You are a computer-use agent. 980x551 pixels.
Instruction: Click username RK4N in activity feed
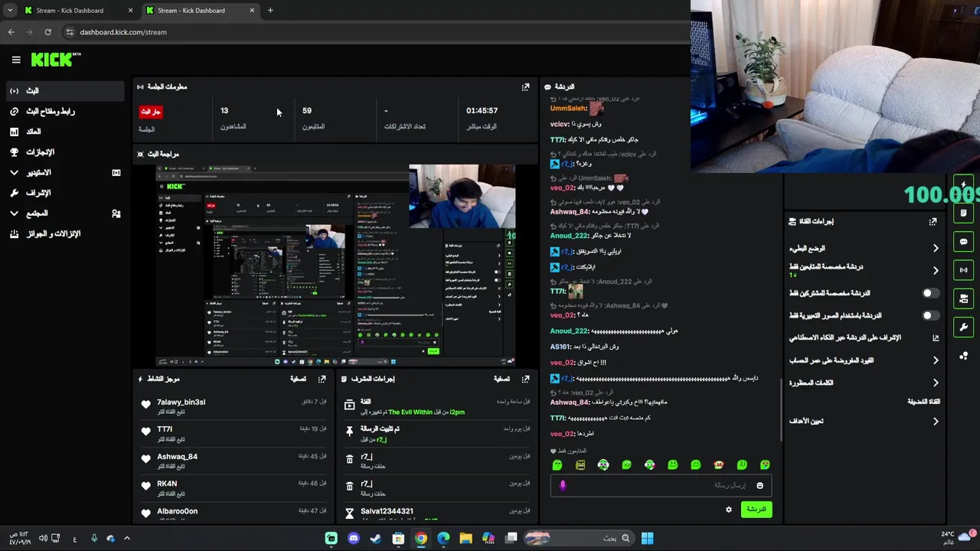pos(167,484)
